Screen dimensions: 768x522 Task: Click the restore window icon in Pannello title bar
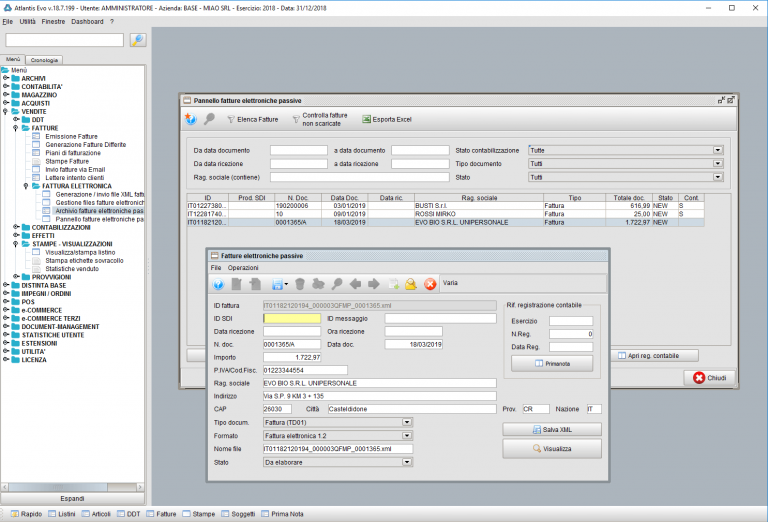[x=721, y=100]
